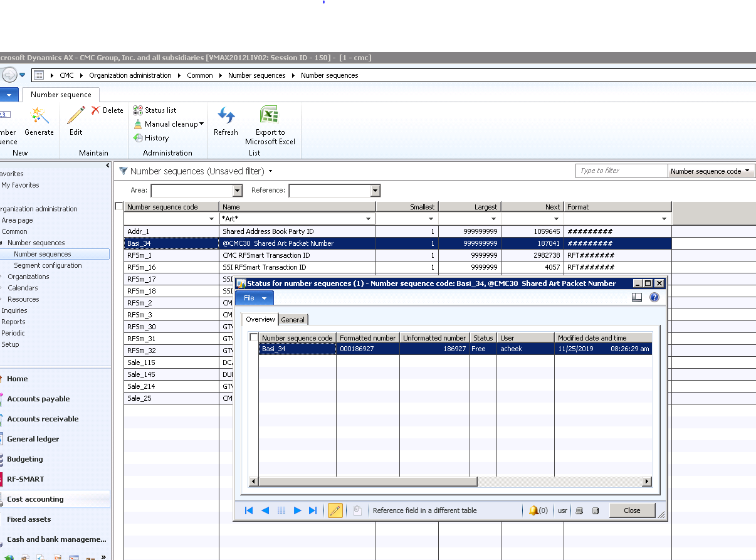Toggle edit mode pencil in status window
The height and width of the screenshot is (560, 756).
(x=335, y=510)
